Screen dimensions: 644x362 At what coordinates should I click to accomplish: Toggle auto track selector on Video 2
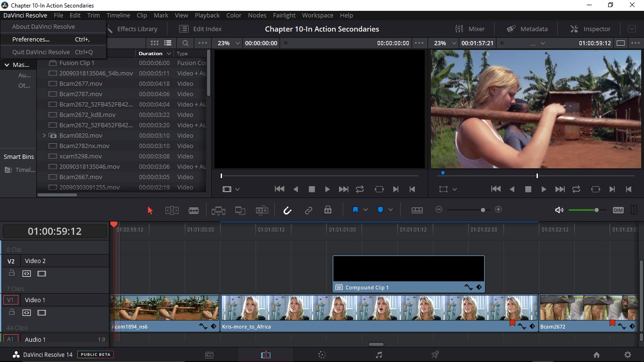point(26,273)
